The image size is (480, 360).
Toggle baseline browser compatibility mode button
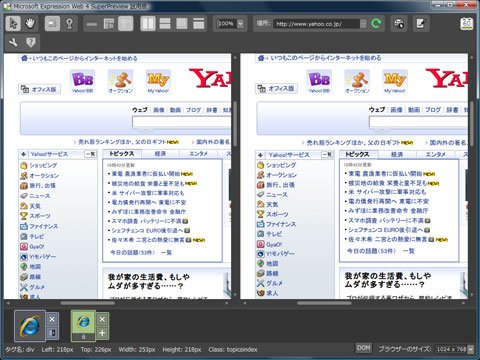coord(52,333)
